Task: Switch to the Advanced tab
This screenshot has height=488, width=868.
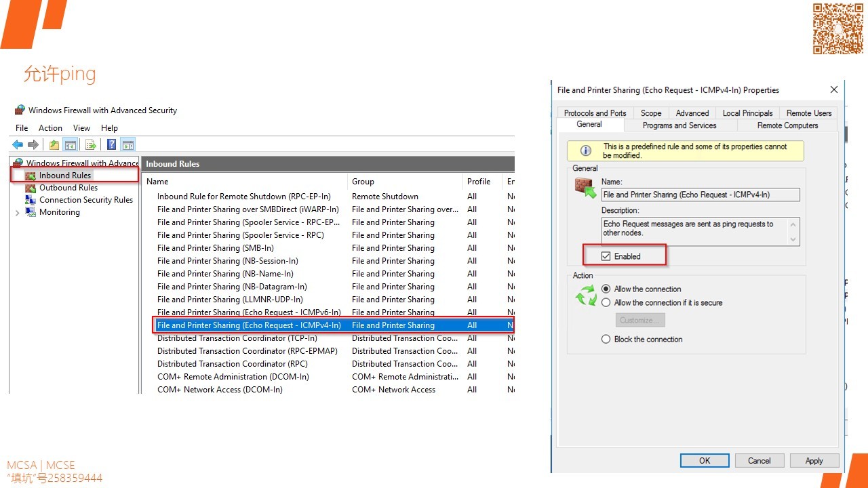Action: coord(692,113)
